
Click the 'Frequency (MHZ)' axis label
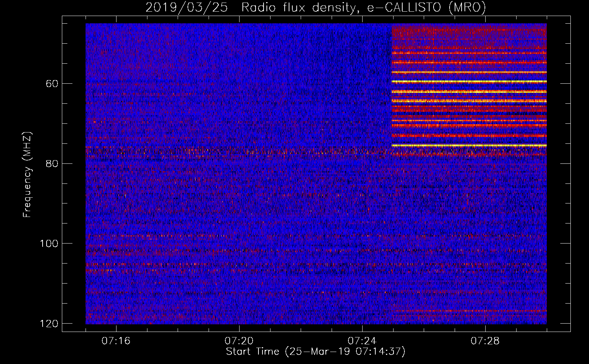pos(27,175)
